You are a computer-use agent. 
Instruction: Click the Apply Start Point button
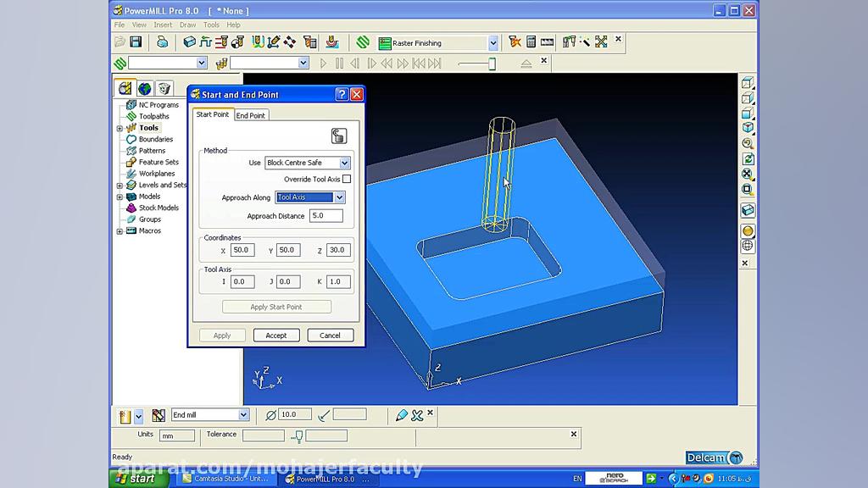276,306
